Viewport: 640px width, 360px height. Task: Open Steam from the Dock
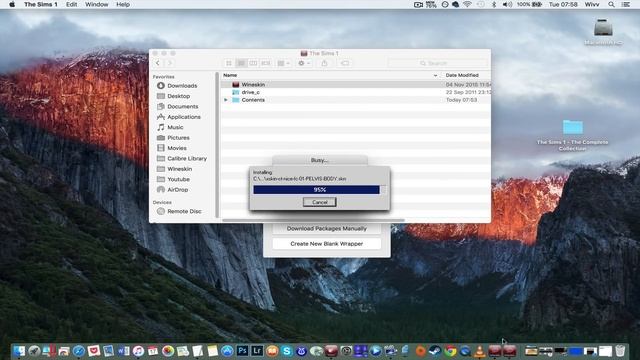point(436,351)
